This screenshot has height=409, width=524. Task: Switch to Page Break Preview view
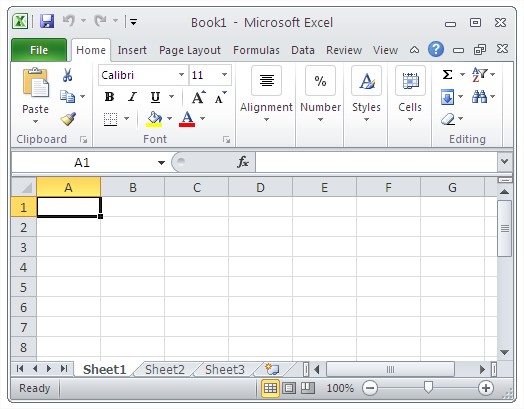tap(308, 388)
